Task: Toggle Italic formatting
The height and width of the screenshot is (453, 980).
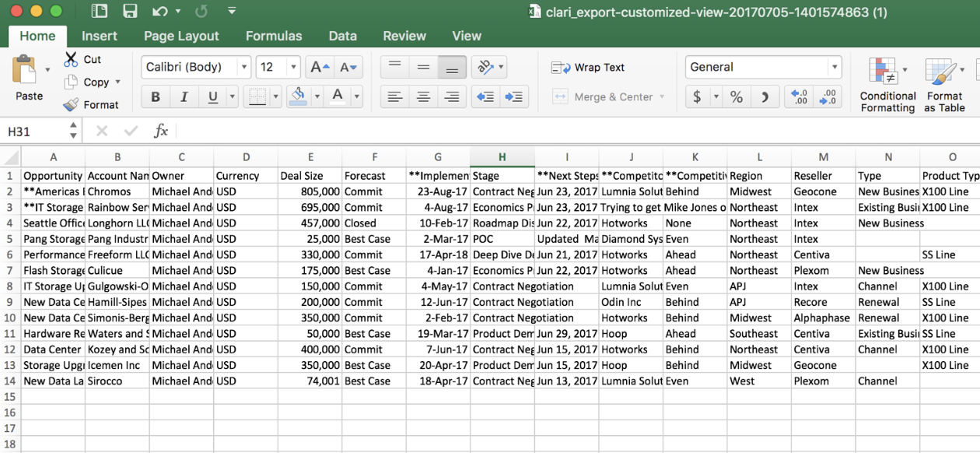Action: pos(184,97)
